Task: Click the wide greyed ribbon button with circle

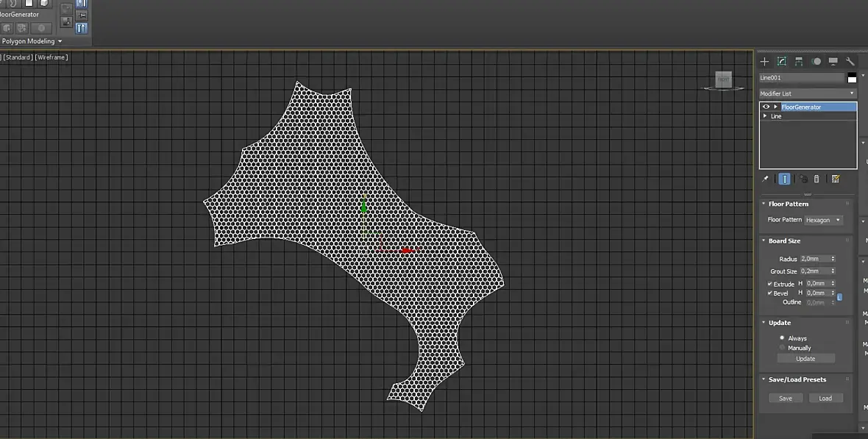Action: point(41,28)
